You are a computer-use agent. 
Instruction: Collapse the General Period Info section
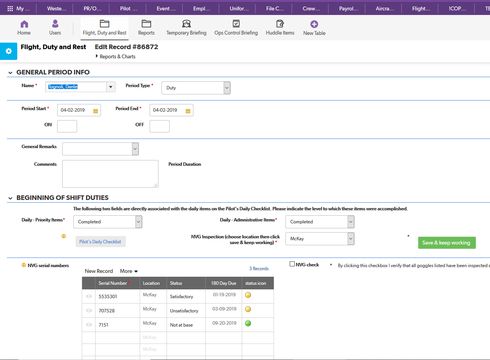tap(10, 72)
